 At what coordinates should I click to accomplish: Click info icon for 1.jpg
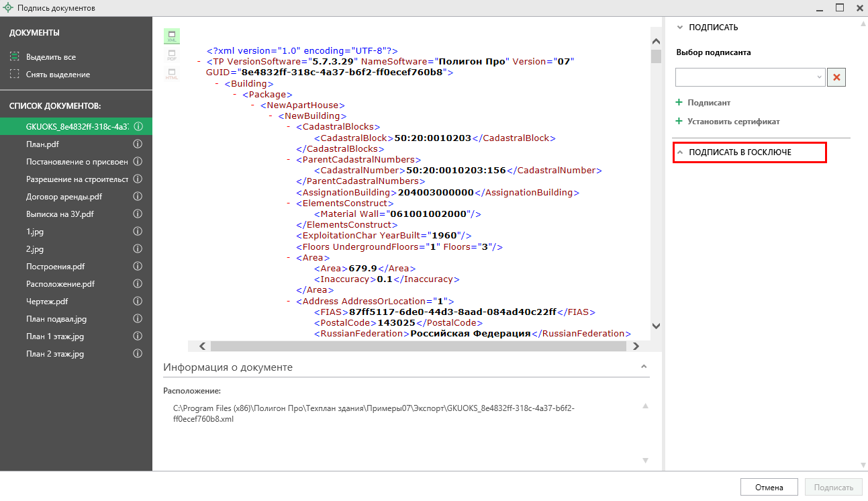coord(138,232)
